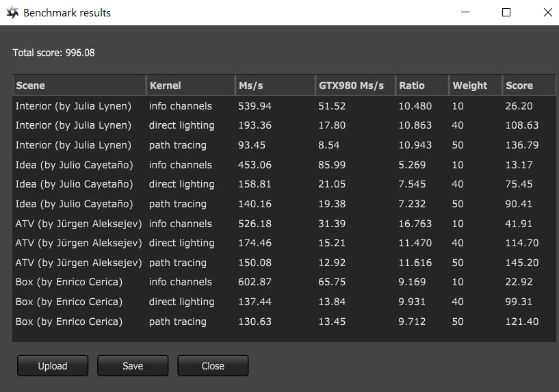The image size is (559, 392).
Task: Click the Score column header
Action: (529, 86)
